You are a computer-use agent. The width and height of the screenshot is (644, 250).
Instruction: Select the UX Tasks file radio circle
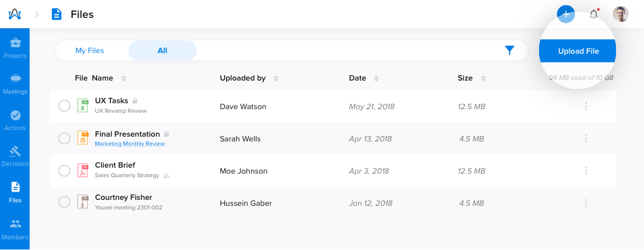click(x=64, y=106)
